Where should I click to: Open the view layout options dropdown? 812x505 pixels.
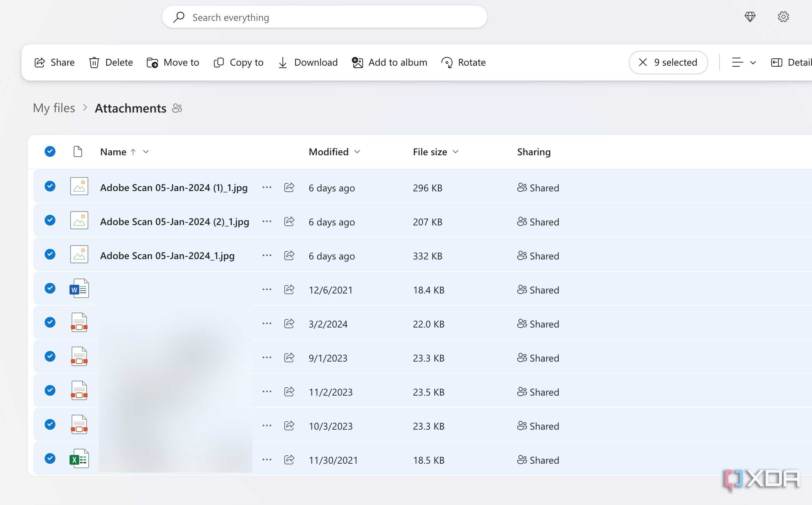[744, 63]
